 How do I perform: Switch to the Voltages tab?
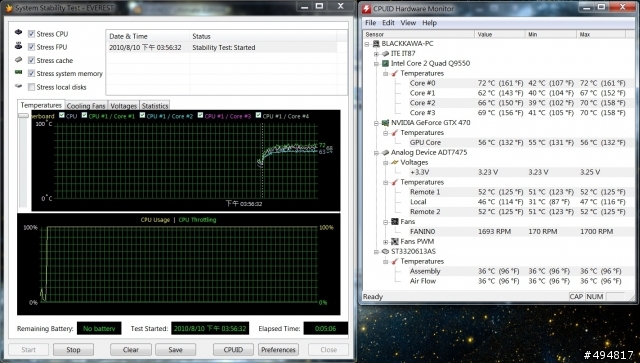pos(124,106)
